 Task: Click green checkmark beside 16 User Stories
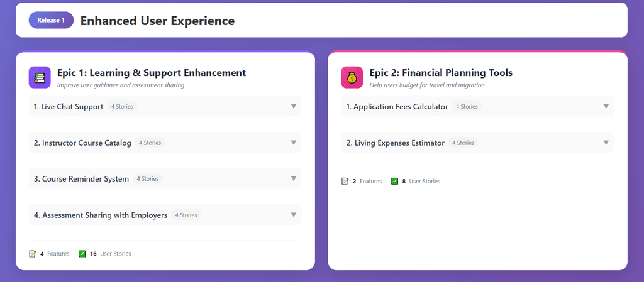click(x=82, y=254)
